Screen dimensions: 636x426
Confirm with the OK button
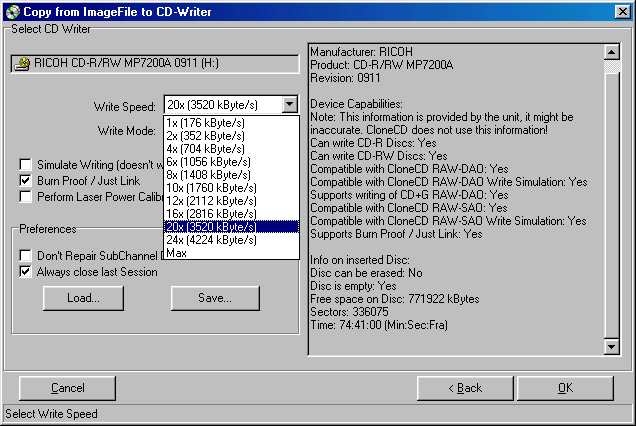coord(565,388)
